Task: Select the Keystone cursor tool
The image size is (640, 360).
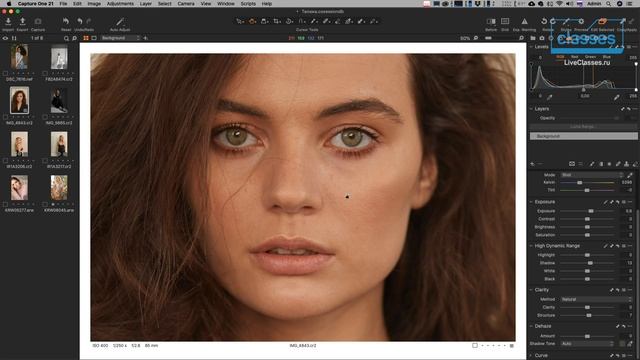Action: click(302, 21)
